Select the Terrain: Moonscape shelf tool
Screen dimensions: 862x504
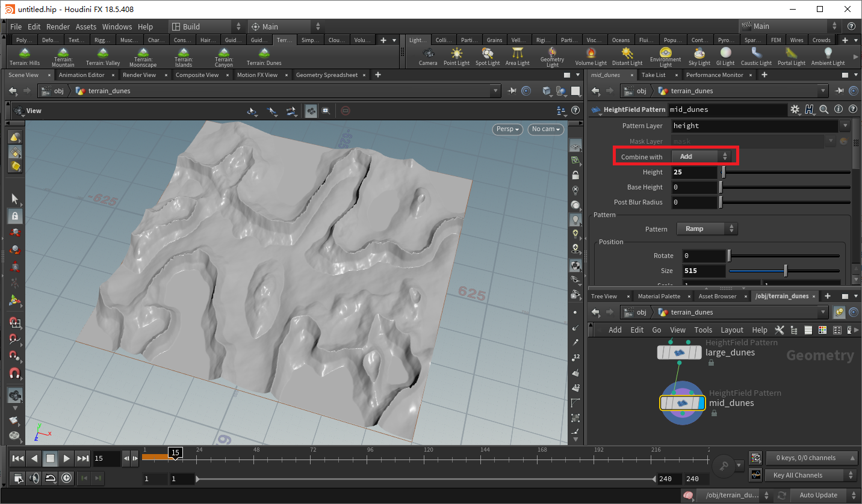point(143,58)
